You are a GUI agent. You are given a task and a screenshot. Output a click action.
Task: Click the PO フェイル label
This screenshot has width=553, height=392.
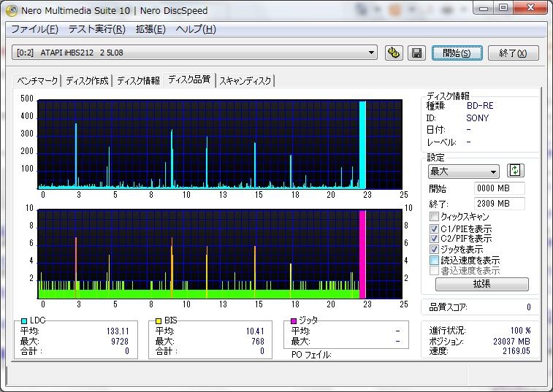tap(311, 355)
